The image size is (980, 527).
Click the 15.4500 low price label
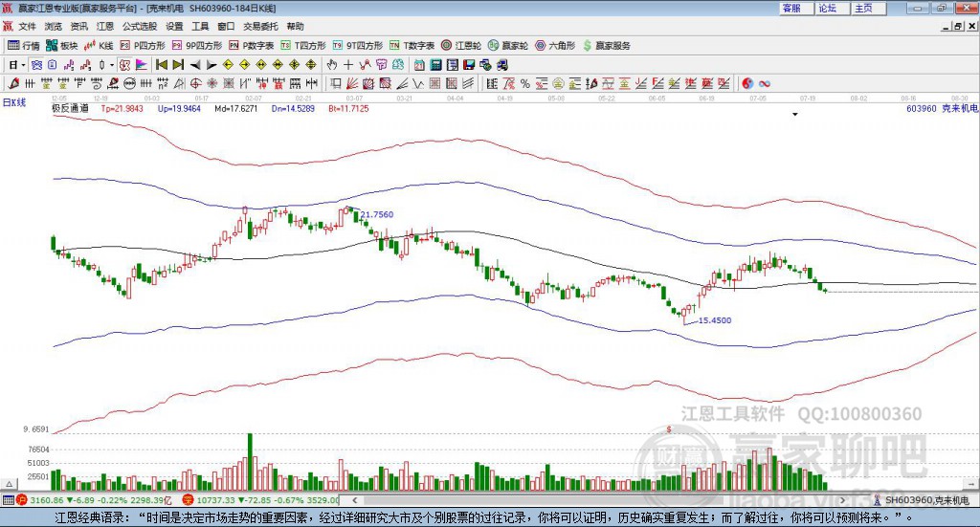(714, 320)
